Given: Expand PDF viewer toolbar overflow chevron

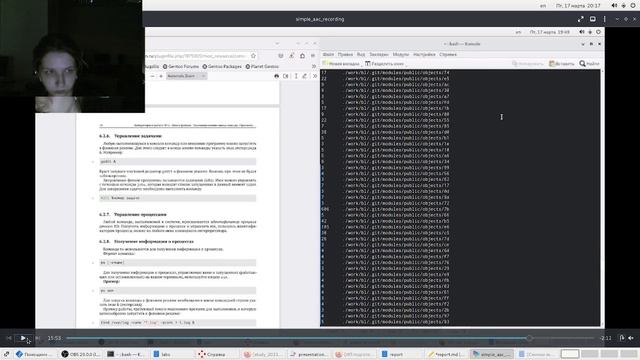Looking at the screenshot, I should 315,76.
